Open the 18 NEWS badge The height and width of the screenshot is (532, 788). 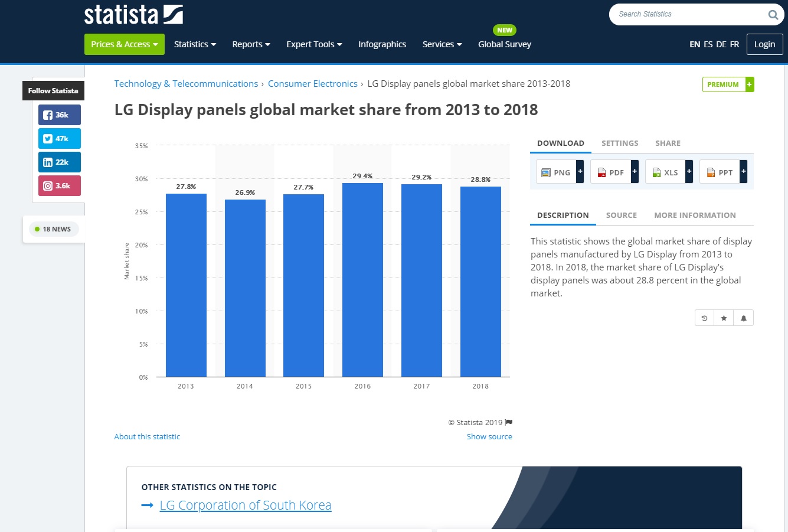coord(53,229)
